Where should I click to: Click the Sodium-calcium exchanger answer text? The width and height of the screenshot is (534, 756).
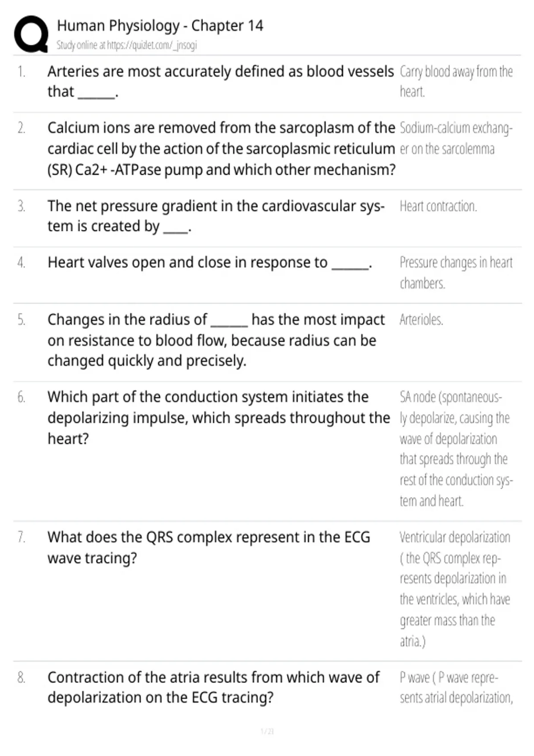coord(456,138)
